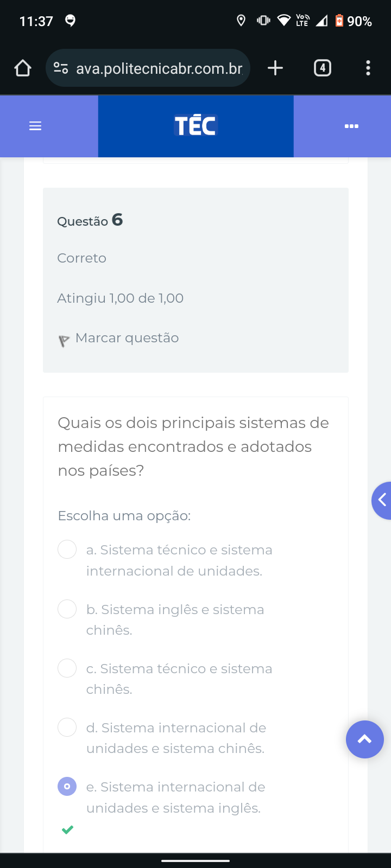Viewport: 391px width, 868px height.
Task: Expand the side drawer with the left chevron
Action: point(382,500)
